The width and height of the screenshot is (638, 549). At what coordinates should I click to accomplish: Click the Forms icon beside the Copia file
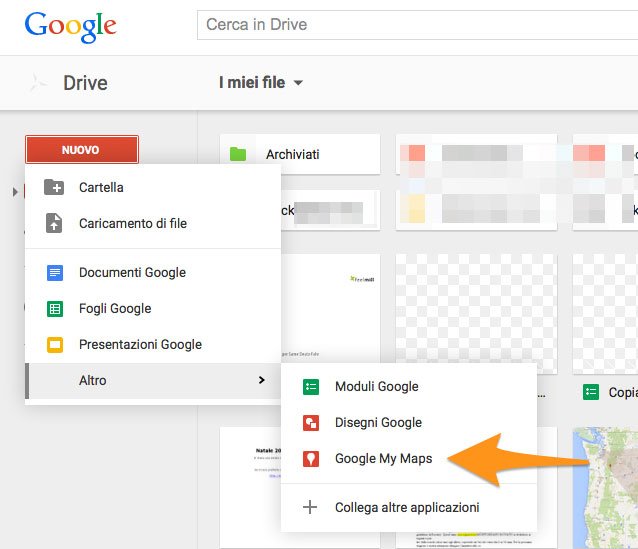[591, 392]
